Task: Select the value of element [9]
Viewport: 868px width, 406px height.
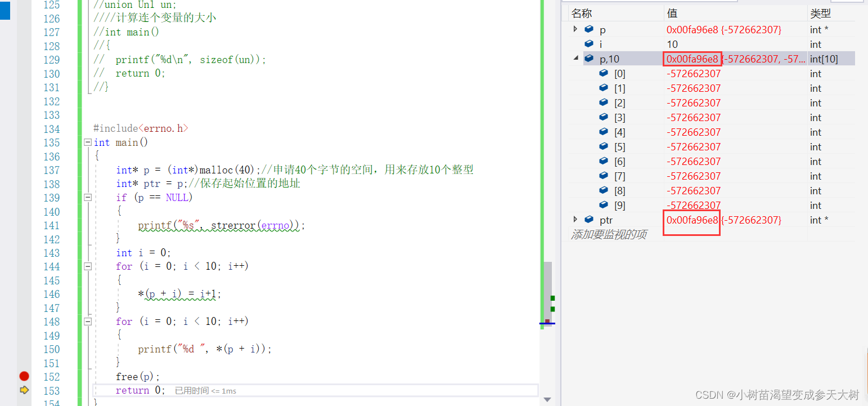Action: tap(694, 206)
